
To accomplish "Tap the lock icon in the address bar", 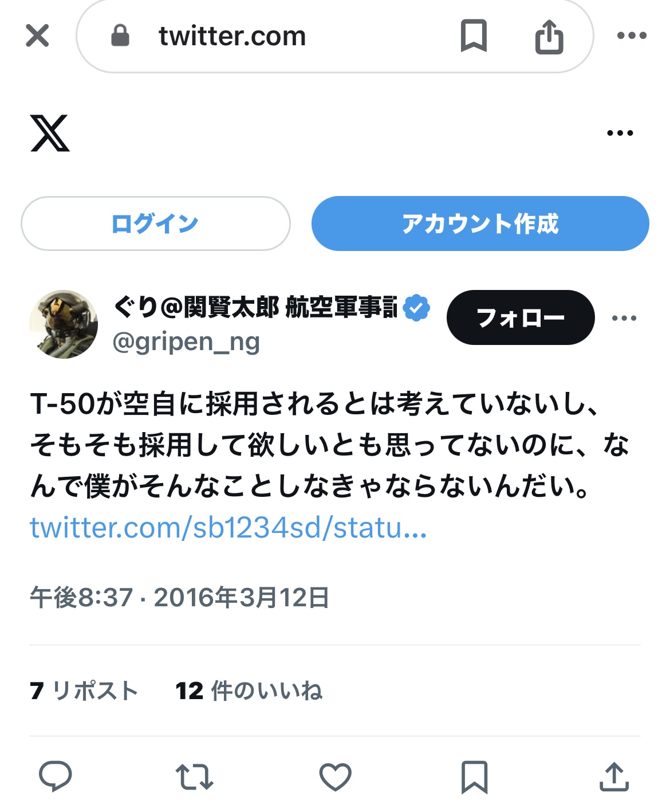I will pos(120,36).
